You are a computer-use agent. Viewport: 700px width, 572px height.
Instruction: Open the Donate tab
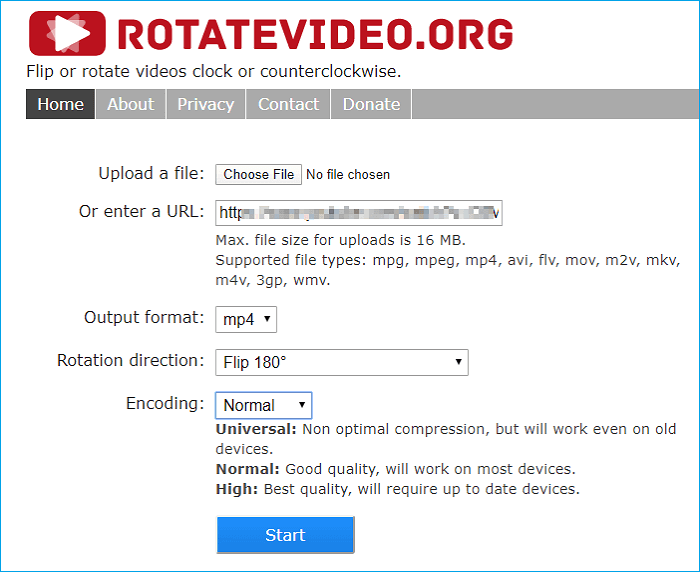point(371,104)
